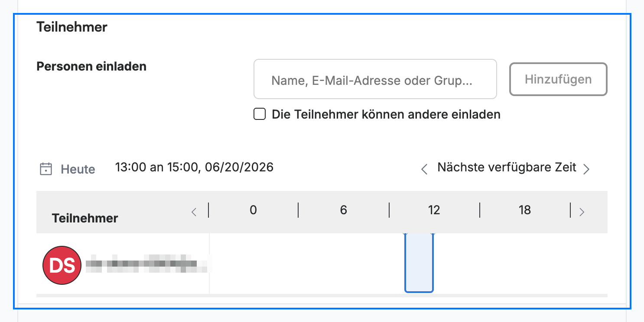Go to previous available time chevron
The height and width of the screenshot is (322, 644).
tap(424, 169)
